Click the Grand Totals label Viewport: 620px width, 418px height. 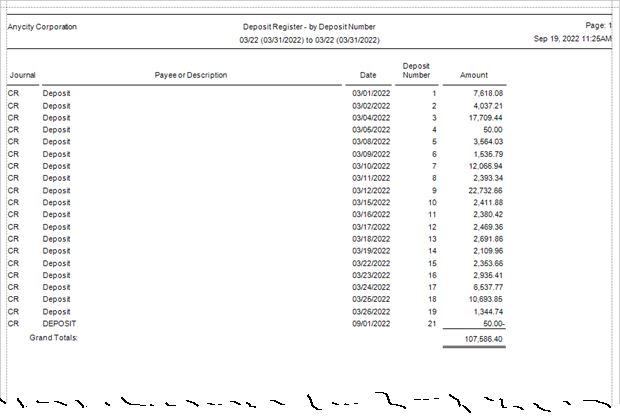(53, 338)
